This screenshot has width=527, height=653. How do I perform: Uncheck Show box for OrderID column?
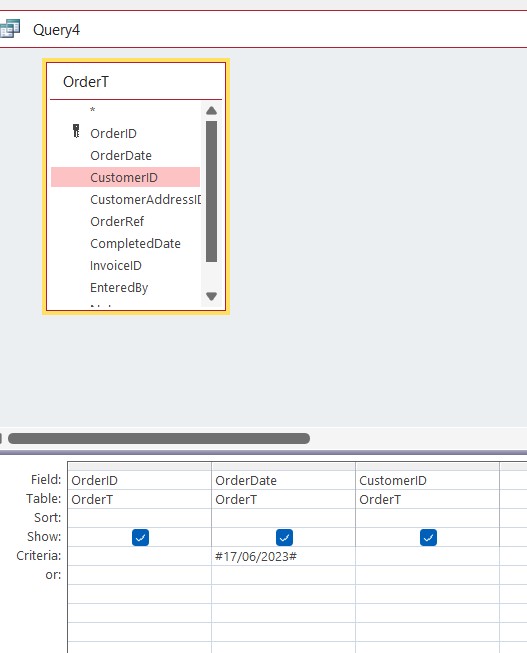[x=140, y=537]
